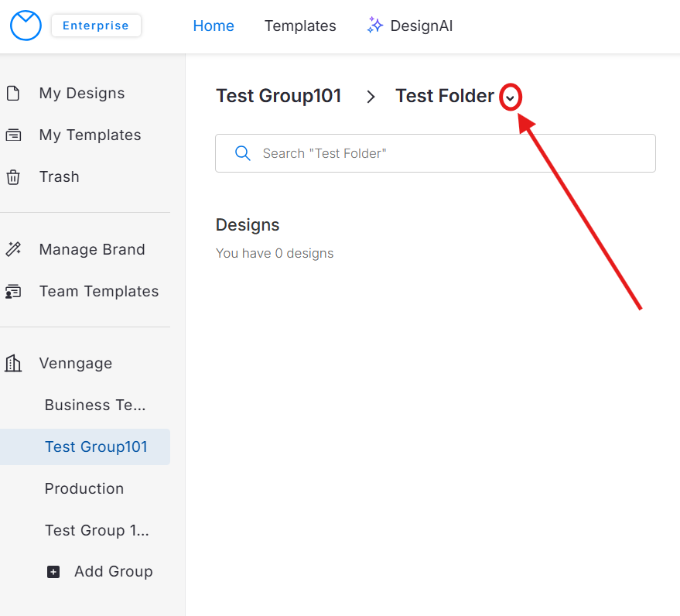Click the Venngage building icon
The width and height of the screenshot is (680, 616).
click(13, 364)
